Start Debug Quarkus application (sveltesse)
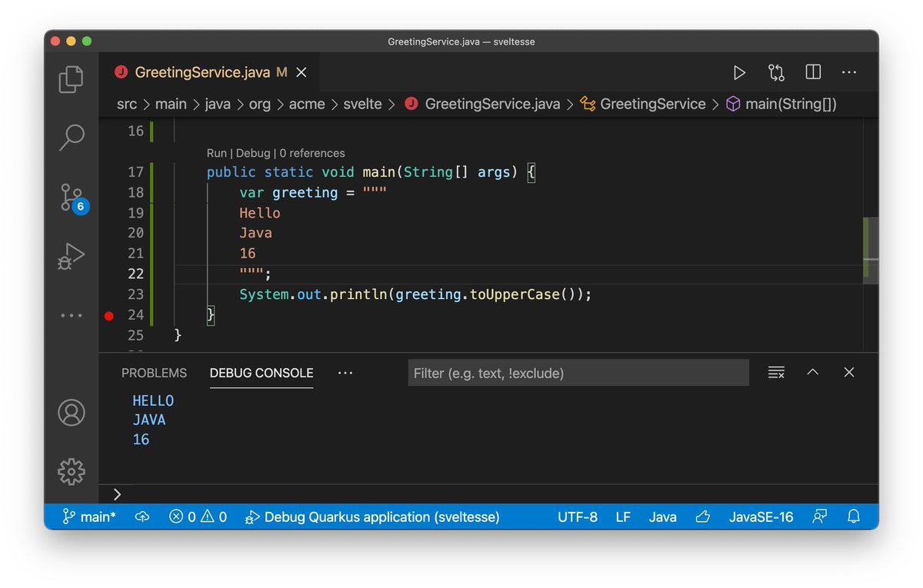Viewport: 923px width, 588px height. point(372,517)
